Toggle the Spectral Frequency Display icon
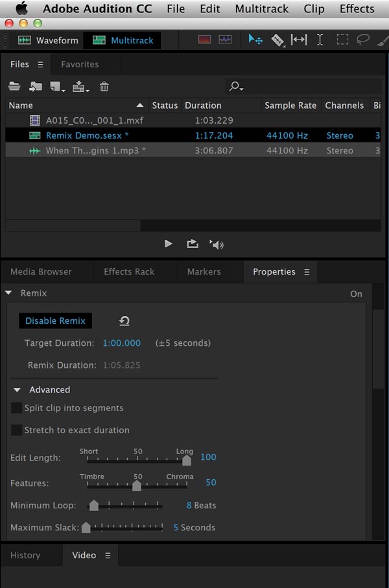The image size is (389, 588). point(204,40)
